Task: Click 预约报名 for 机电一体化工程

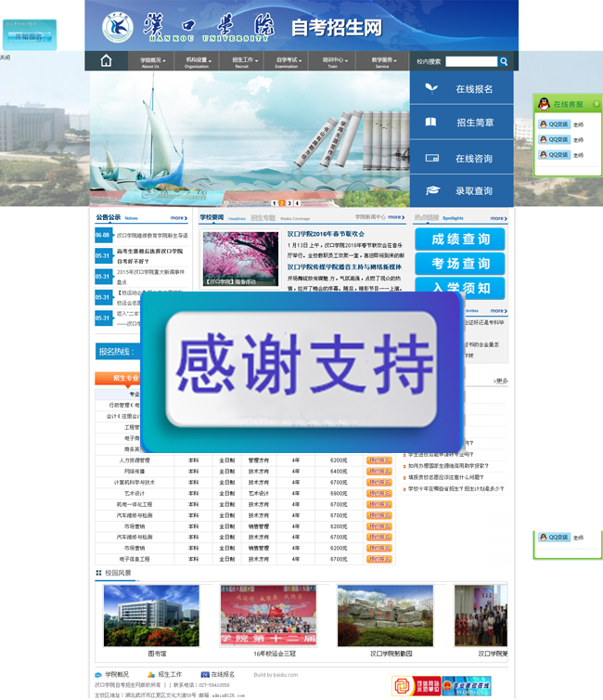Action: (x=378, y=504)
